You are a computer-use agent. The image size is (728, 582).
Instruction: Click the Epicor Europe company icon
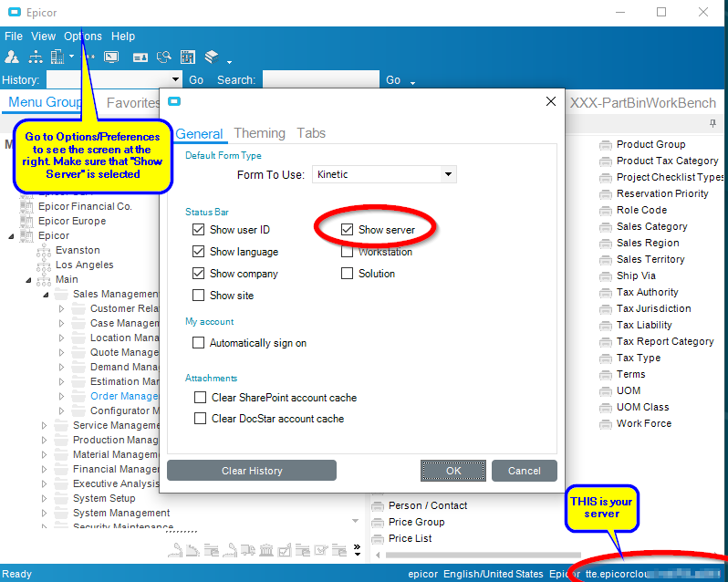(26, 222)
